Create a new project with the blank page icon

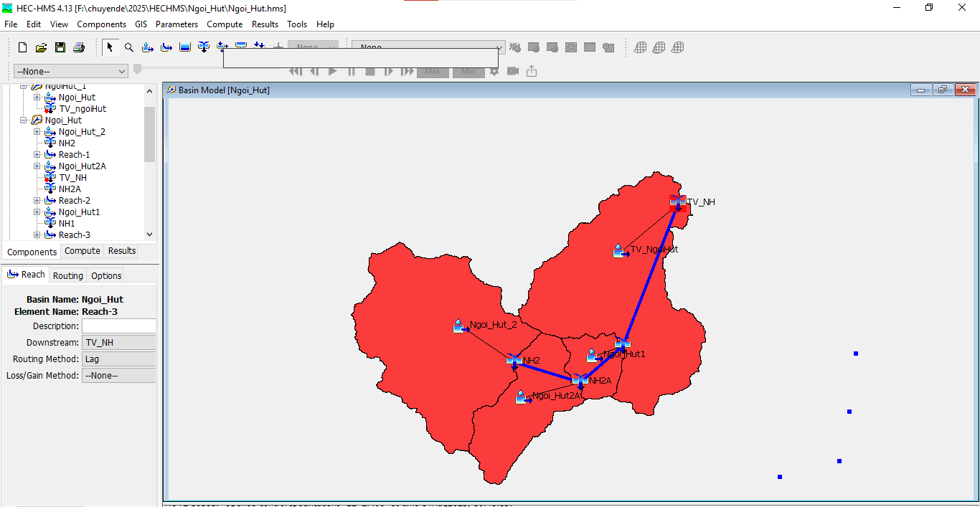point(22,48)
